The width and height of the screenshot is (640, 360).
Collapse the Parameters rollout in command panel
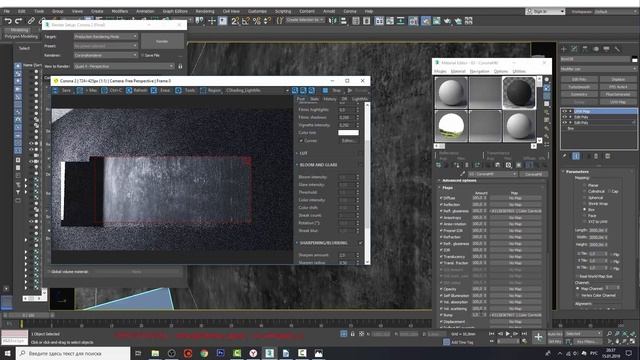[576, 172]
